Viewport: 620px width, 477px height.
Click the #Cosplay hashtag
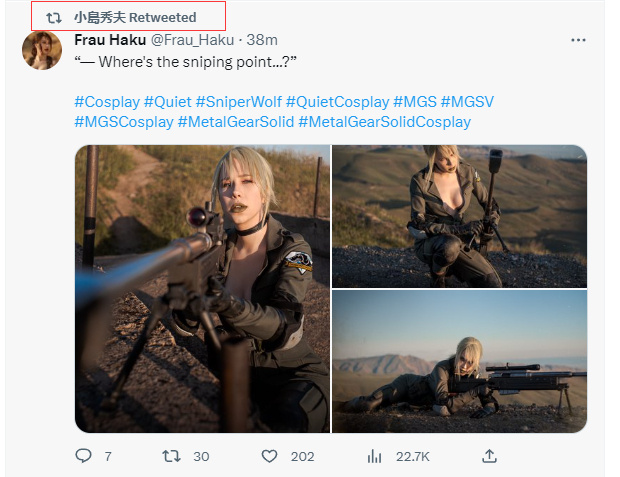[x=107, y=102]
